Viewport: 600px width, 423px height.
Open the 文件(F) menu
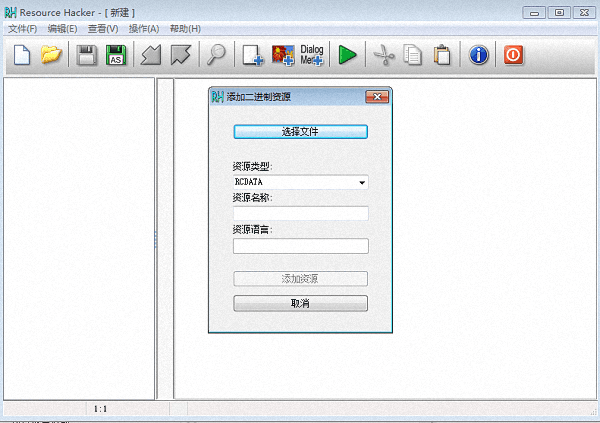coord(23,29)
